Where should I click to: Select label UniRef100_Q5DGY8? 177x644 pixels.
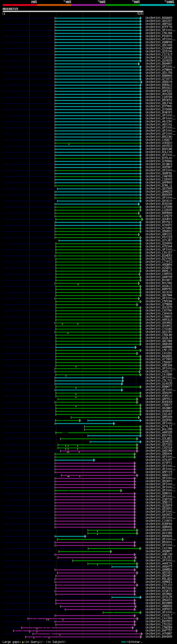pos(159,82)
